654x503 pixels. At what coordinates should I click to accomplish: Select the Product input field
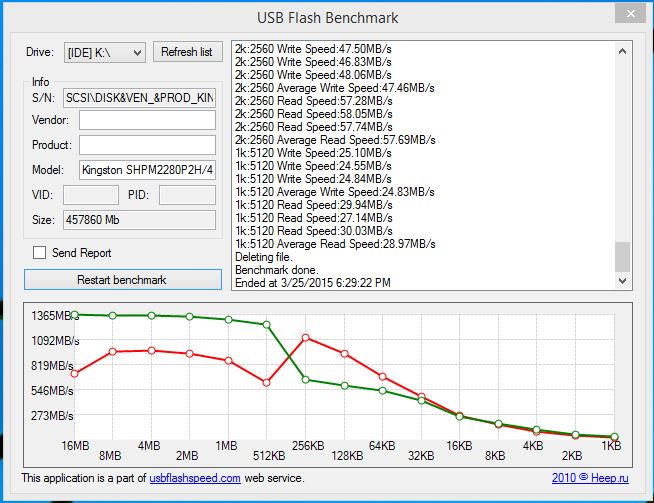[x=147, y=145]
